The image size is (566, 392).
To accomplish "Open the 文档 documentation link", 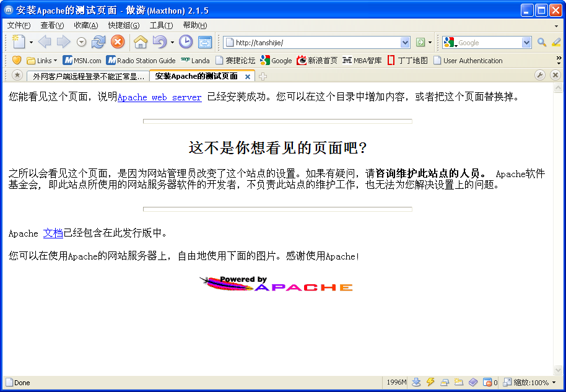I will [53, 233].
